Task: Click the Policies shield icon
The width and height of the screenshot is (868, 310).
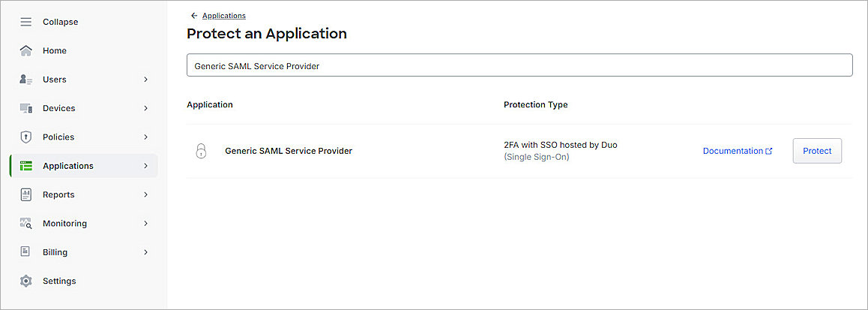Action: coord(26,137)
